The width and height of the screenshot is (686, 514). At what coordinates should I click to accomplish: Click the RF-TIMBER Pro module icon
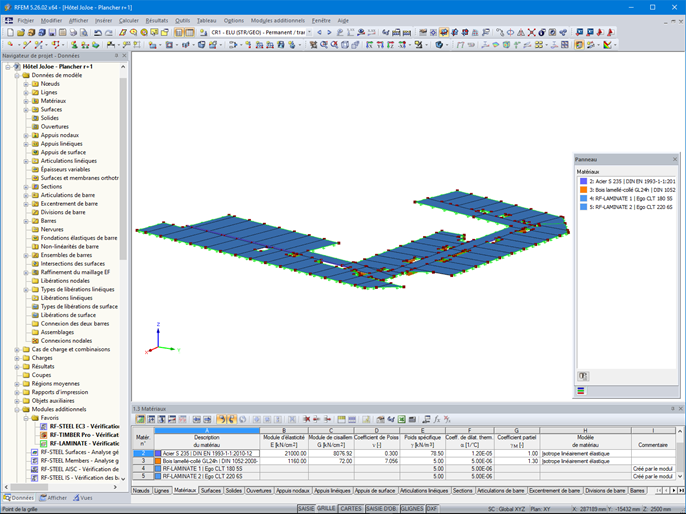(x=44, y=435)
